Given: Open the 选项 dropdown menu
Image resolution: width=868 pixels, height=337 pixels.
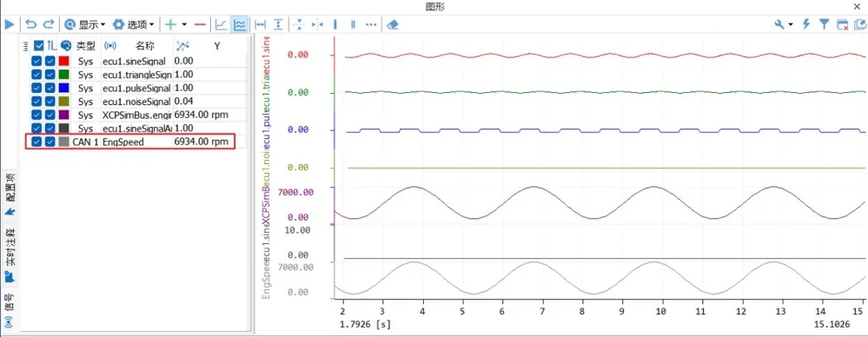Looking at the screenshot, I should pos(134,24).
